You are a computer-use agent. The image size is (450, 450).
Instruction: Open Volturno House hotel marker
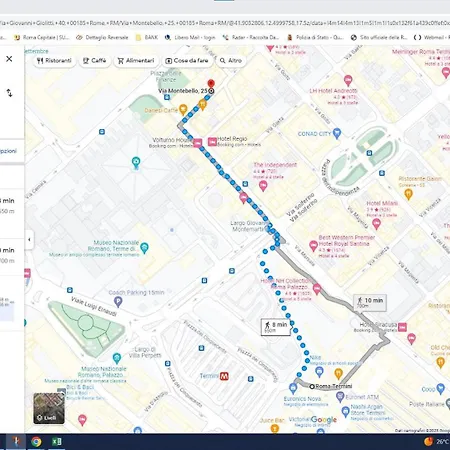coord(197,143)
